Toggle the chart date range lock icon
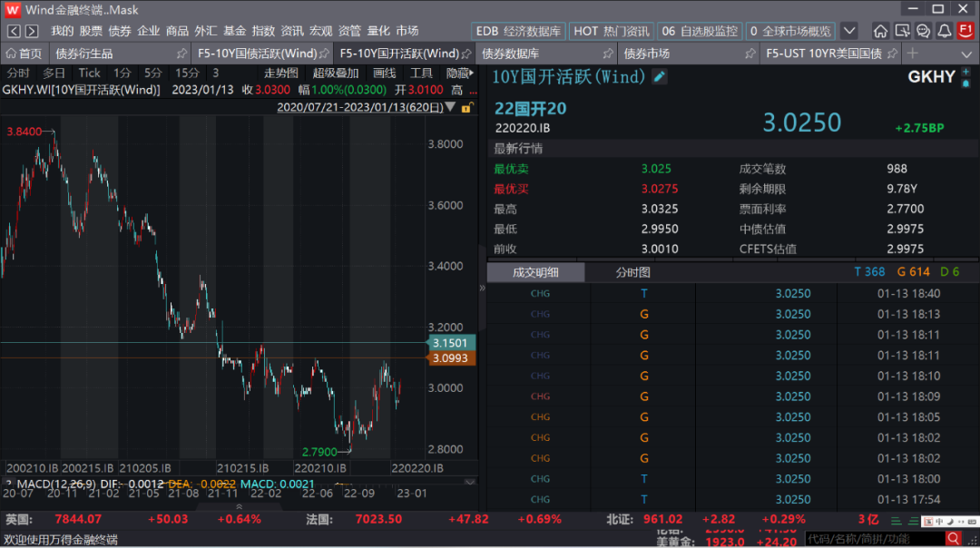Viewport: 980px width, 548px height. pos(467,107)
